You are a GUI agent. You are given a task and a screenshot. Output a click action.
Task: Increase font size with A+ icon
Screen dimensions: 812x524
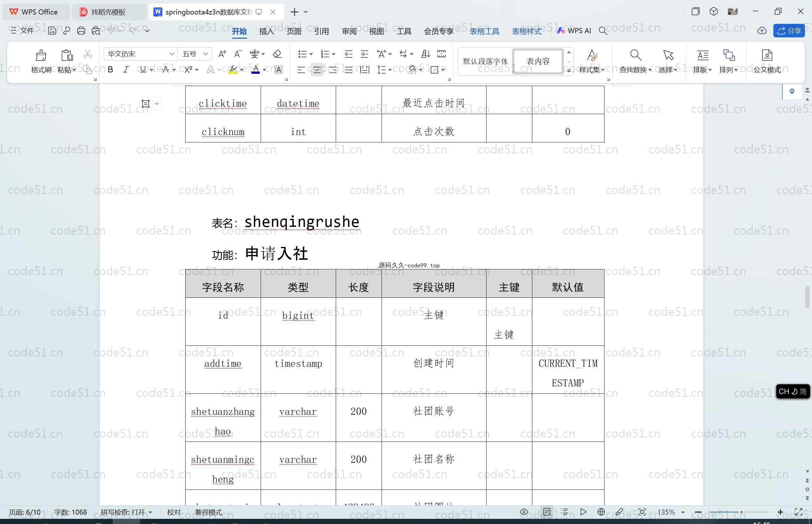[222, 54]
